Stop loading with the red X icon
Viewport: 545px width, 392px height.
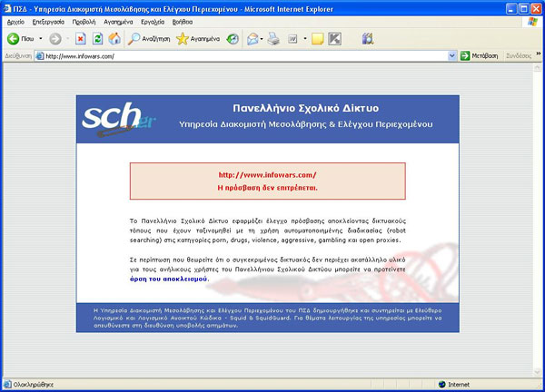pos(81,38)
